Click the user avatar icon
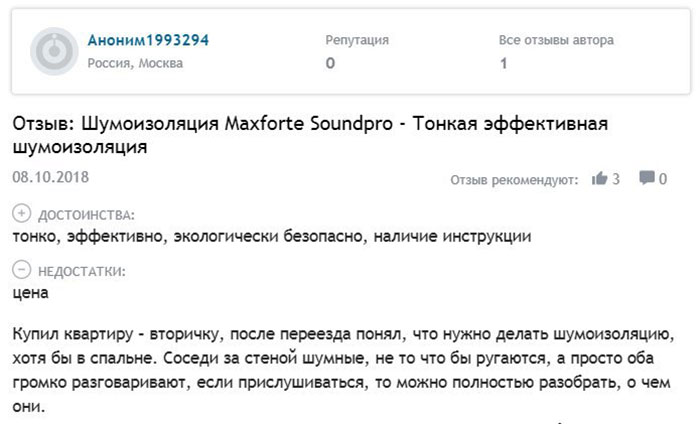 click(54, 51)
